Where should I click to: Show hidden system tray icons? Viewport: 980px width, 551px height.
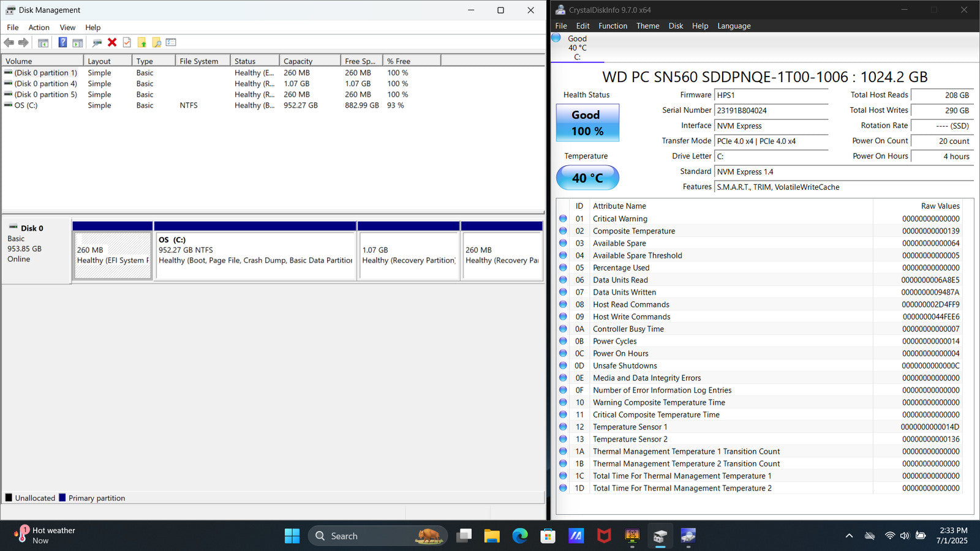849,536
